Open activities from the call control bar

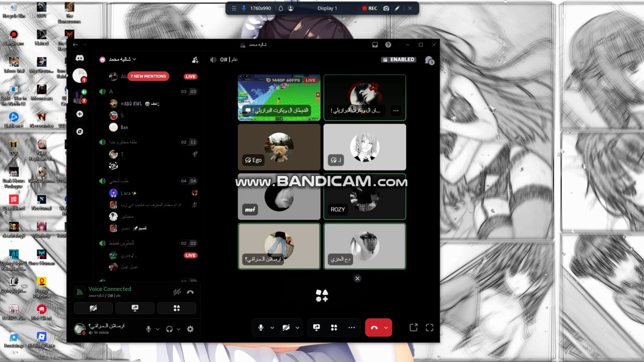(x=334, y=327)
